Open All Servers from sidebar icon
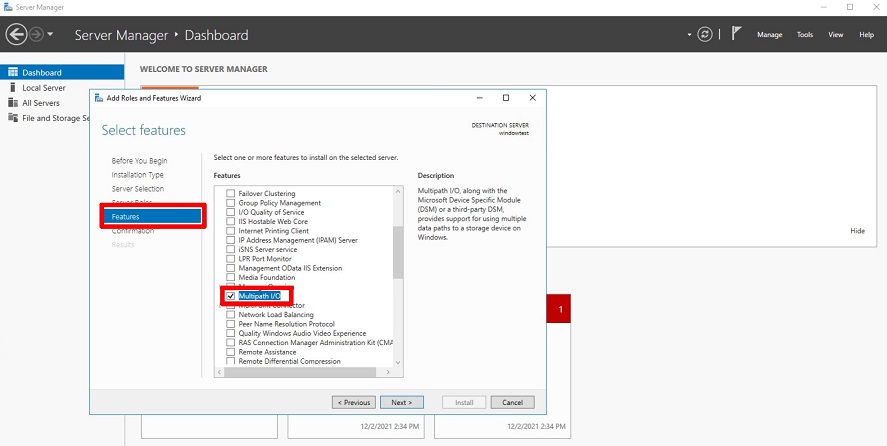The image size is (887, 446). pos(13,103)
